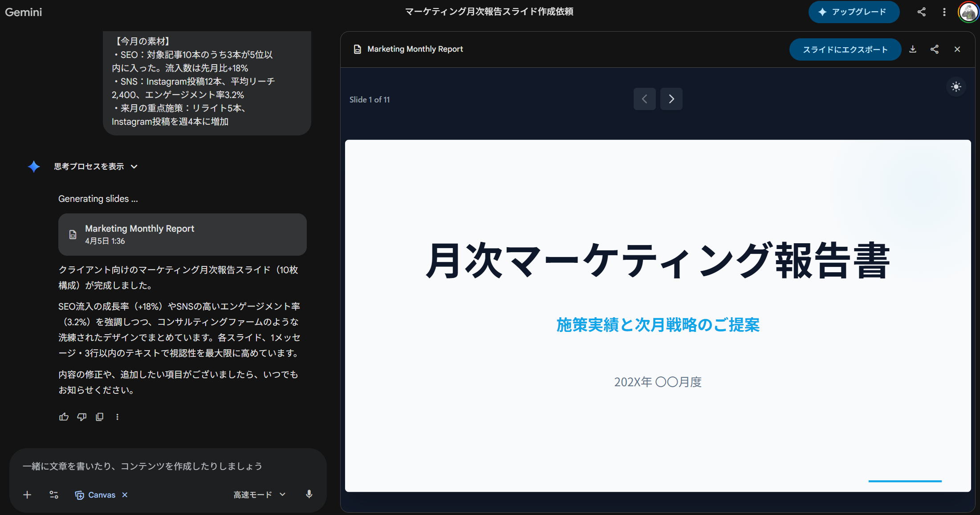Open more options on the response
This screenshot has height=515, width=980.
coord(117,417)
